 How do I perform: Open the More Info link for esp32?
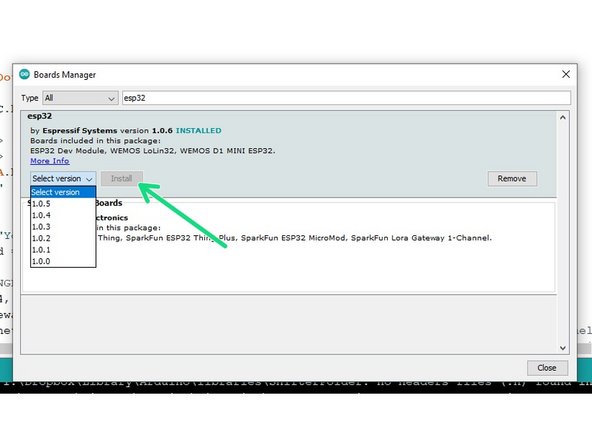click(49, 161)
